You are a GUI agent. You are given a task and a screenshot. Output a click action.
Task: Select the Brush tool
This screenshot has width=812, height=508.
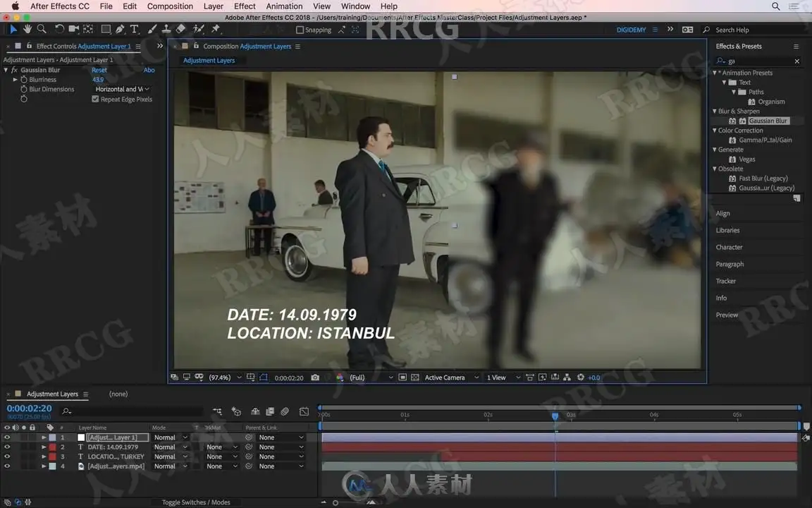(x=152, y=29)
